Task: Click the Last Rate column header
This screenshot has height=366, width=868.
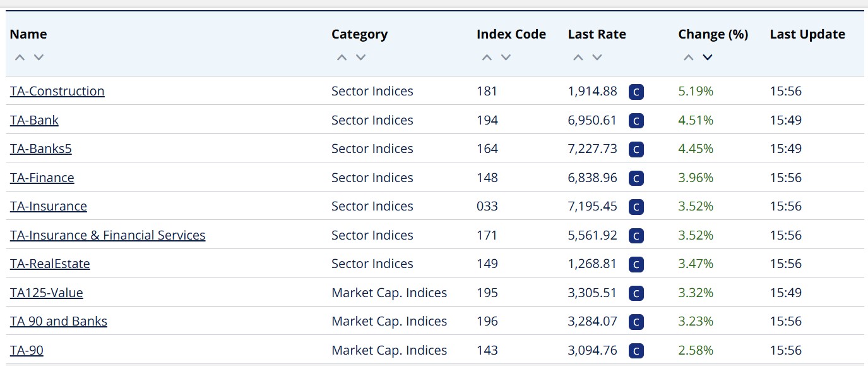Action: click(597, 34)
